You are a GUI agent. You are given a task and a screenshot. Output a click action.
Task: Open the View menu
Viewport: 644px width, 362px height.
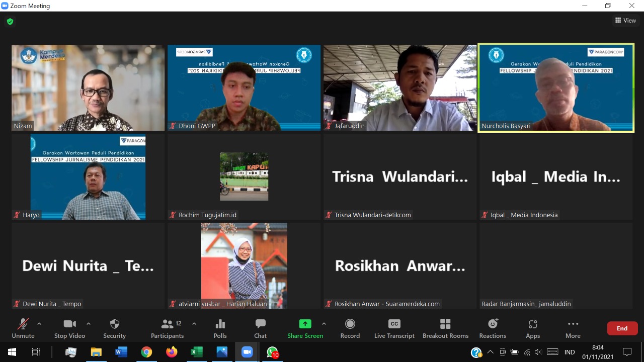pyautogui.click(x=625, y=20)
